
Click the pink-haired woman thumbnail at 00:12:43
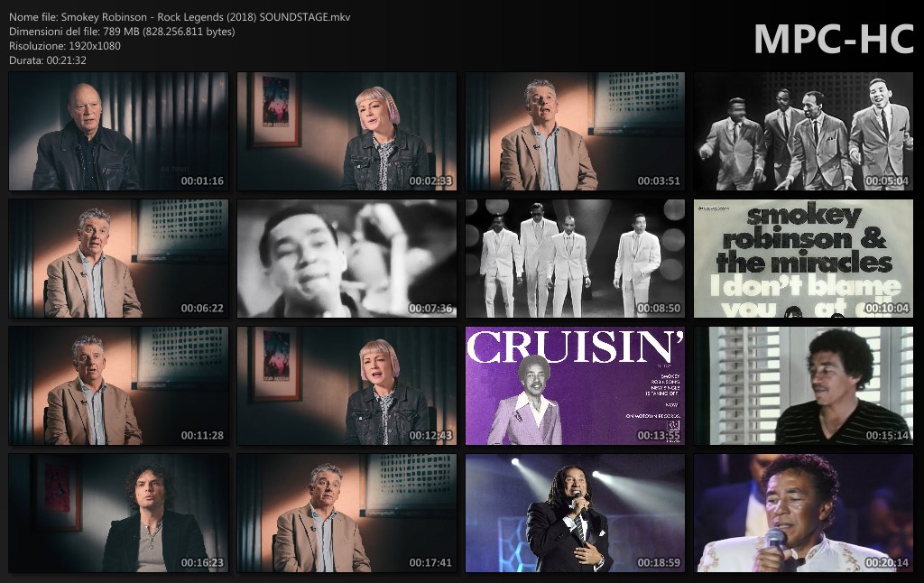346,386
